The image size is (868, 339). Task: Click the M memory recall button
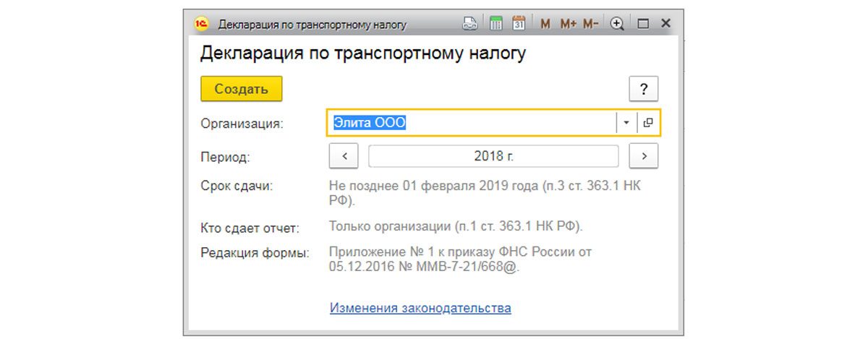coord(545,24)
